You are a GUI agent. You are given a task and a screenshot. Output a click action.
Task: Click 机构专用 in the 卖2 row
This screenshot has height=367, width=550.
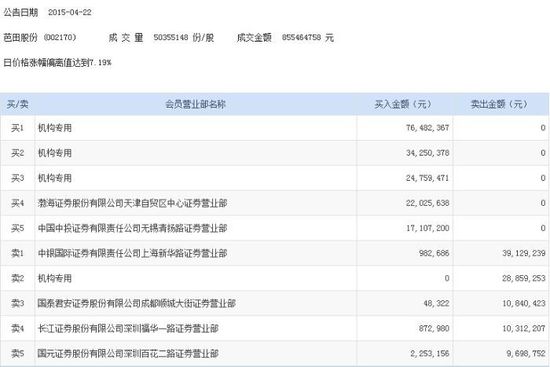point(55,279)
